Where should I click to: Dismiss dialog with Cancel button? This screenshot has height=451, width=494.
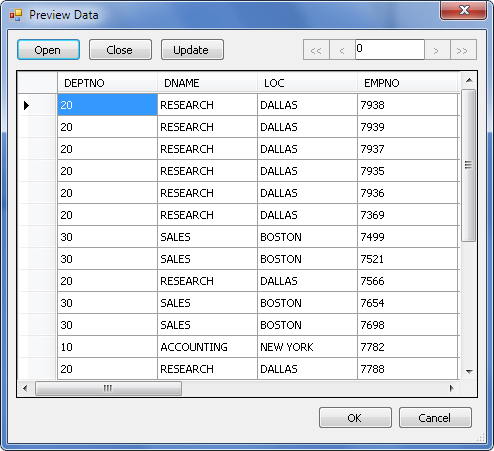click(435, 417)
